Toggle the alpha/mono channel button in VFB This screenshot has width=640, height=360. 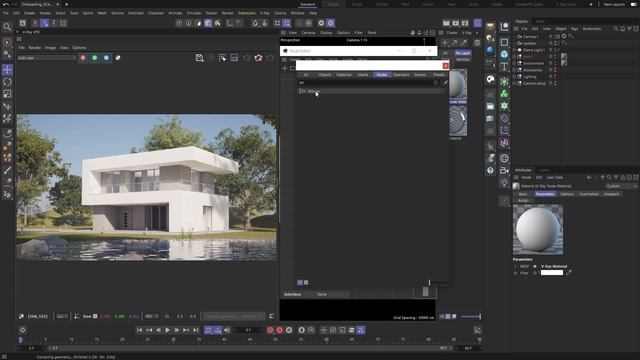pos(118,58)
